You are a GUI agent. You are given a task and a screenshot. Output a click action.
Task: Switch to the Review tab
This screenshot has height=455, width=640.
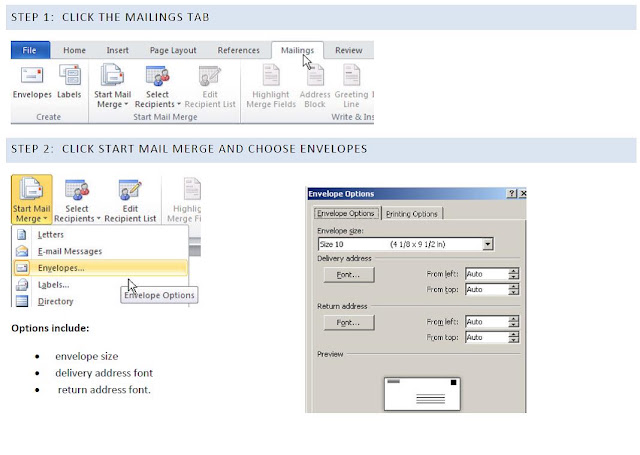349,50
